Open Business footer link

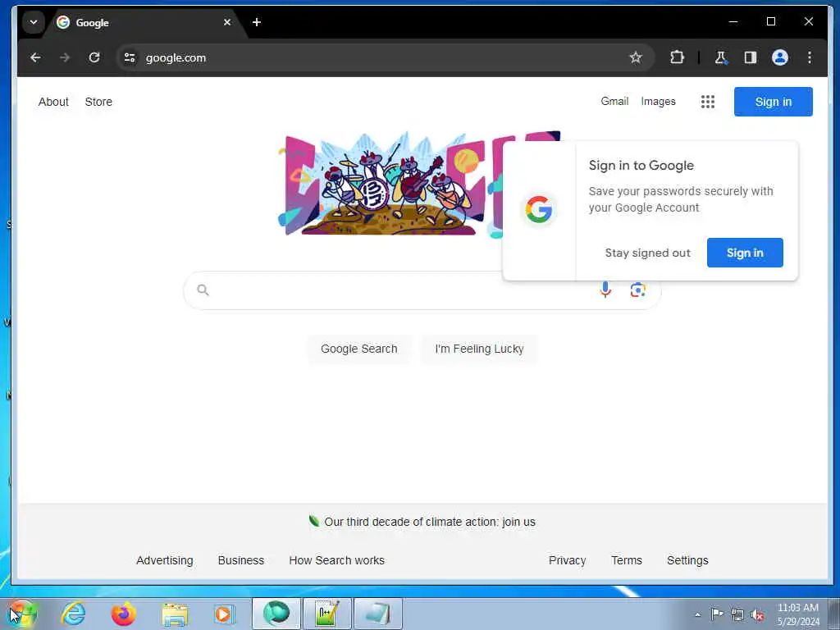241,560
